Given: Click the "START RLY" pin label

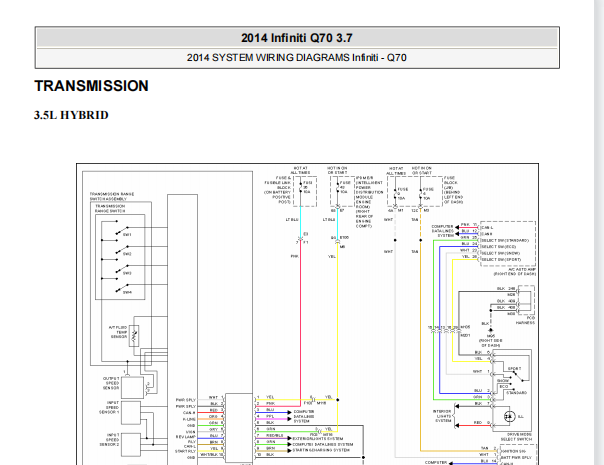Looking at the screenshot, I should 186,451.
